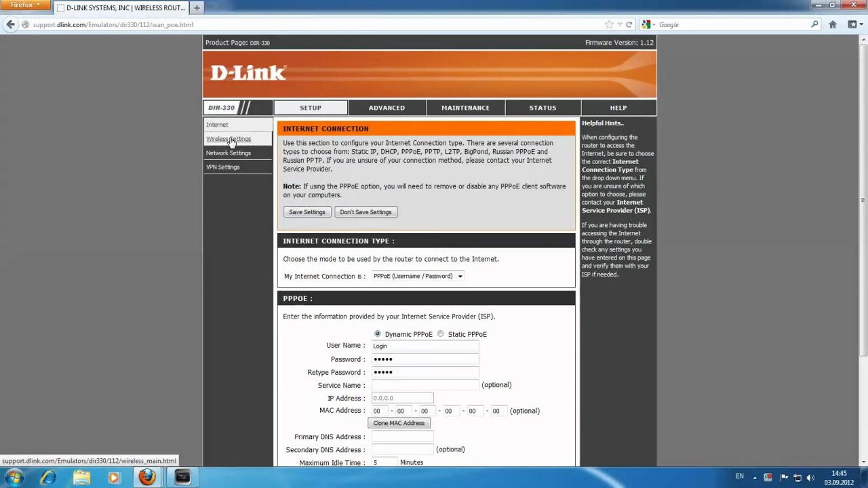The width and height of the screenshot is (868, 488).
Task: Click the Password field
Action: point(425,359)
